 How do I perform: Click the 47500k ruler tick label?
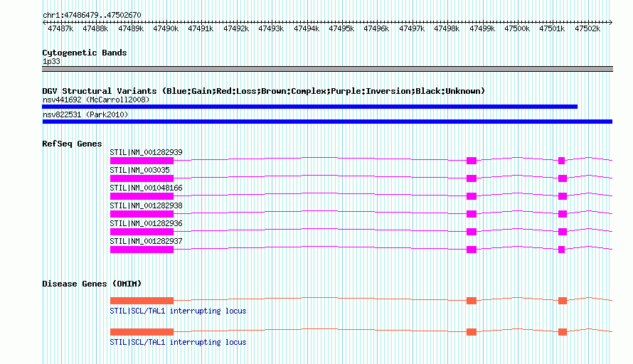coord(517,28)
